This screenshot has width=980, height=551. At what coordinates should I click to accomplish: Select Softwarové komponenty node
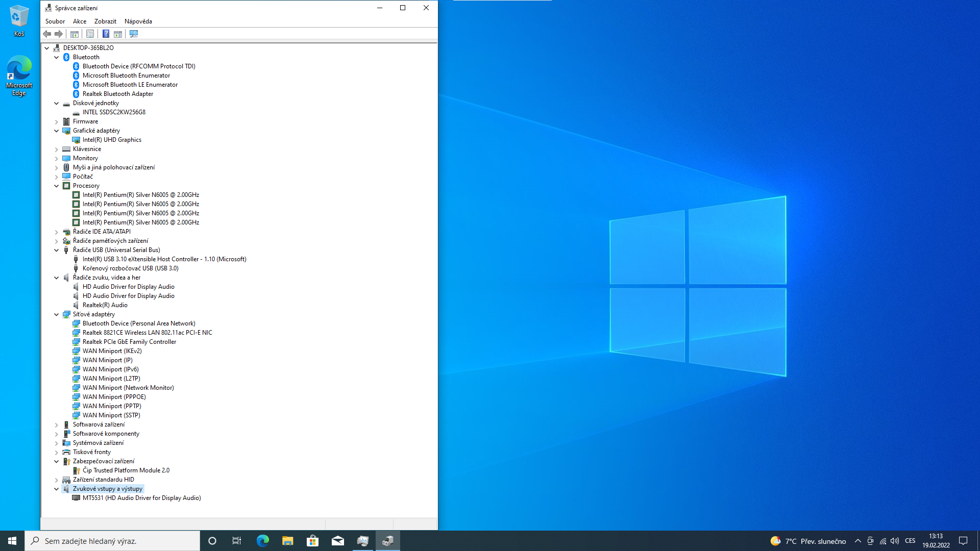coord(106,434)
